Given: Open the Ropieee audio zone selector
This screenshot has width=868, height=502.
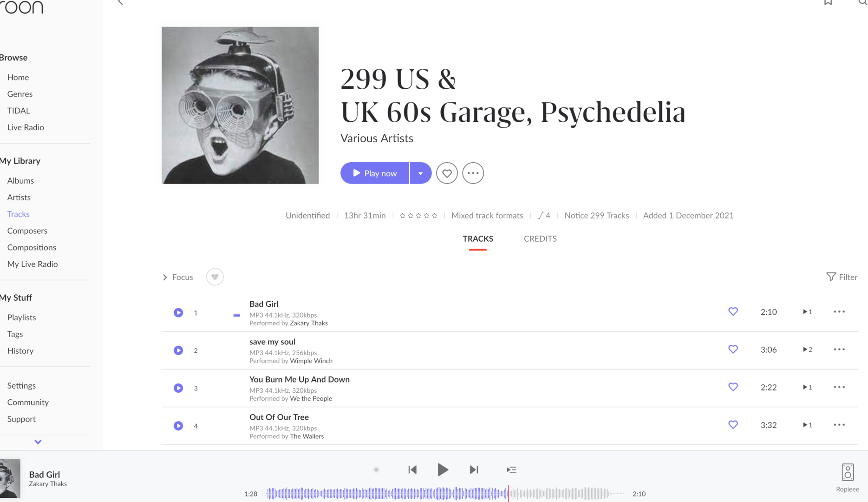Looking at the screenshot, I should [848, 478].
